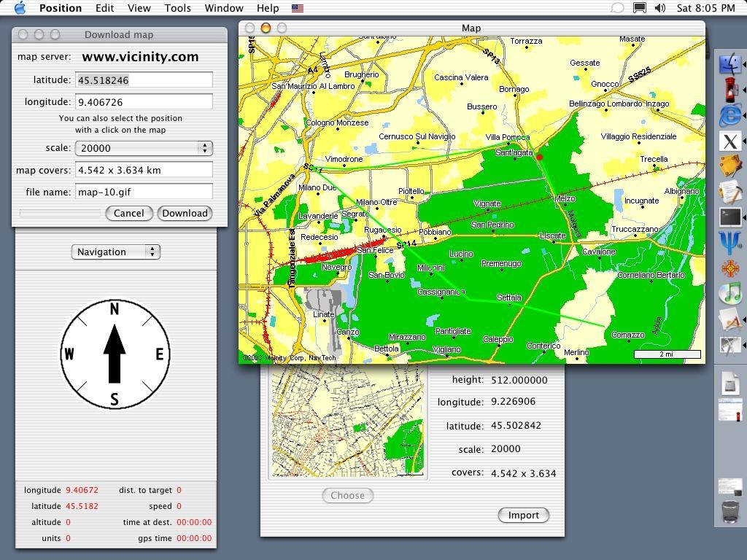Click the Comazzo label on the map
Screen dimensions: 747x560
click(x=628, y=335)
